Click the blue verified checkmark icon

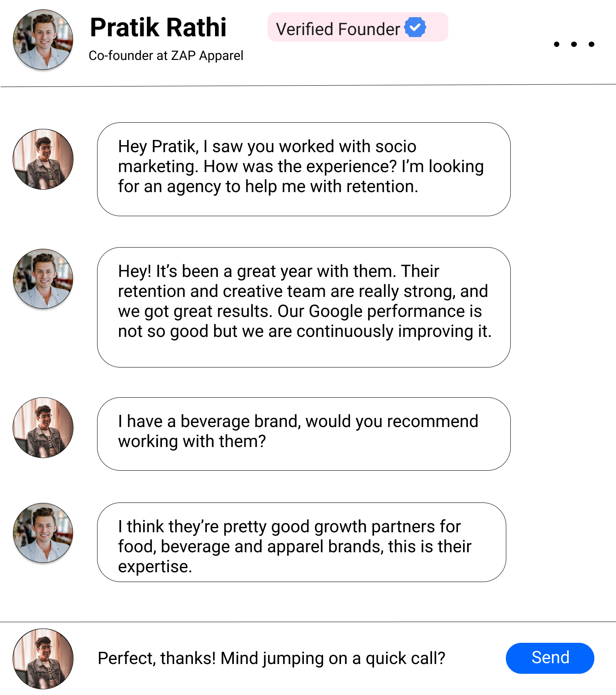pyautogui.click(x=415, y=28)
